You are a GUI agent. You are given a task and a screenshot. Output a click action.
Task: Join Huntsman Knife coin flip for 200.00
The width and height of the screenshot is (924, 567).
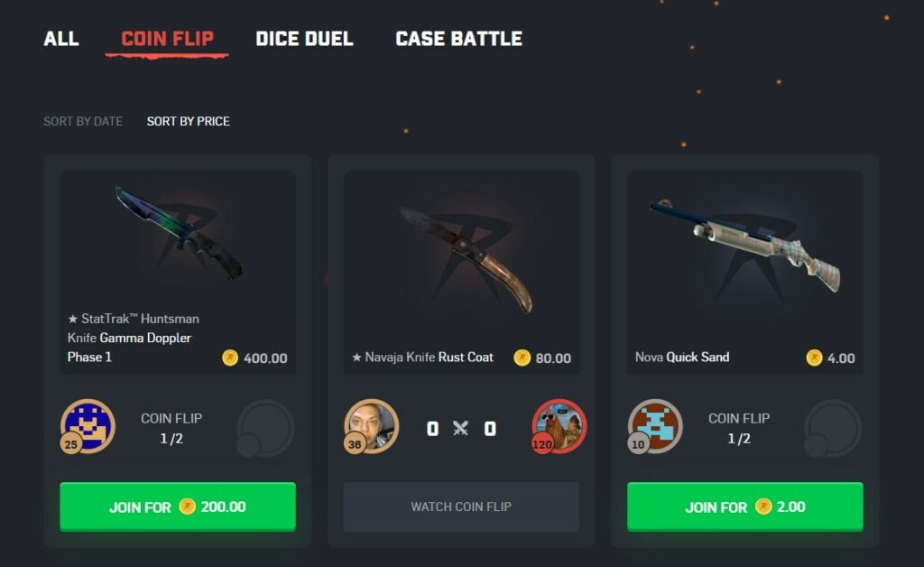coord(178,507)
